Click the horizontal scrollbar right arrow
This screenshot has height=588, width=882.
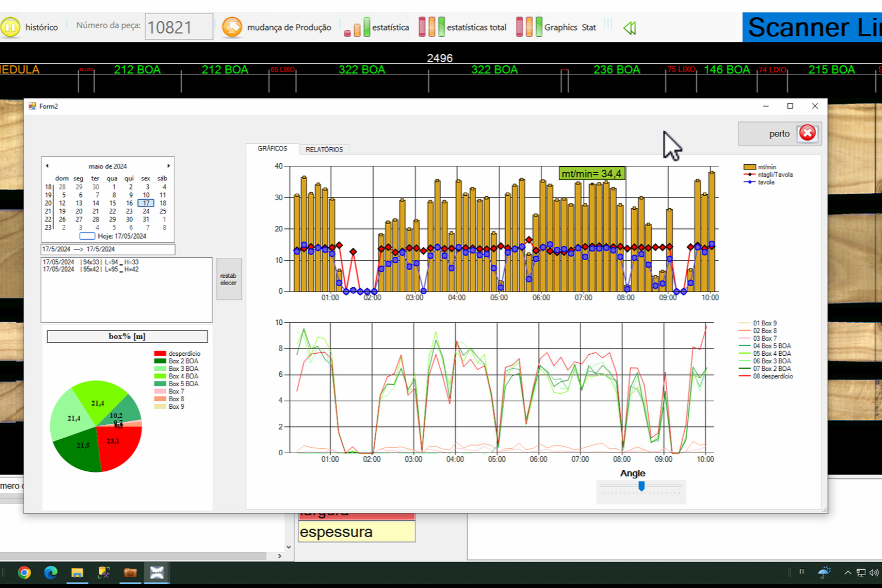279,556
